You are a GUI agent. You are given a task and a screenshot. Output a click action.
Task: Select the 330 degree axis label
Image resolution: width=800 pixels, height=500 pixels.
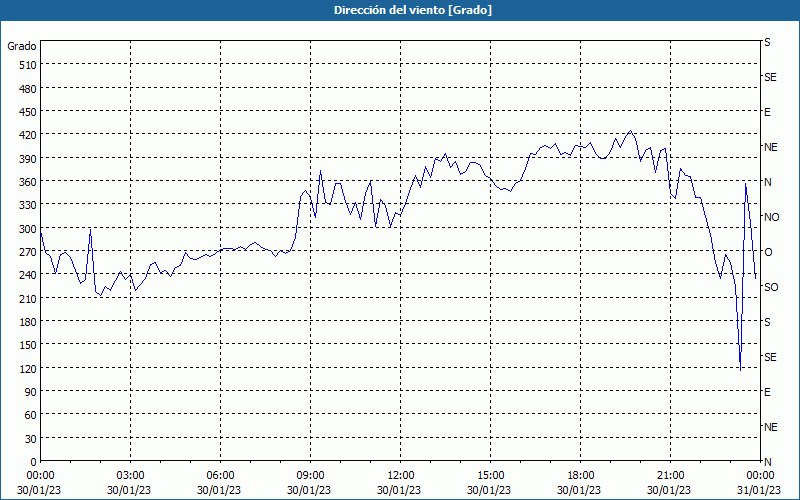point(28,205)
